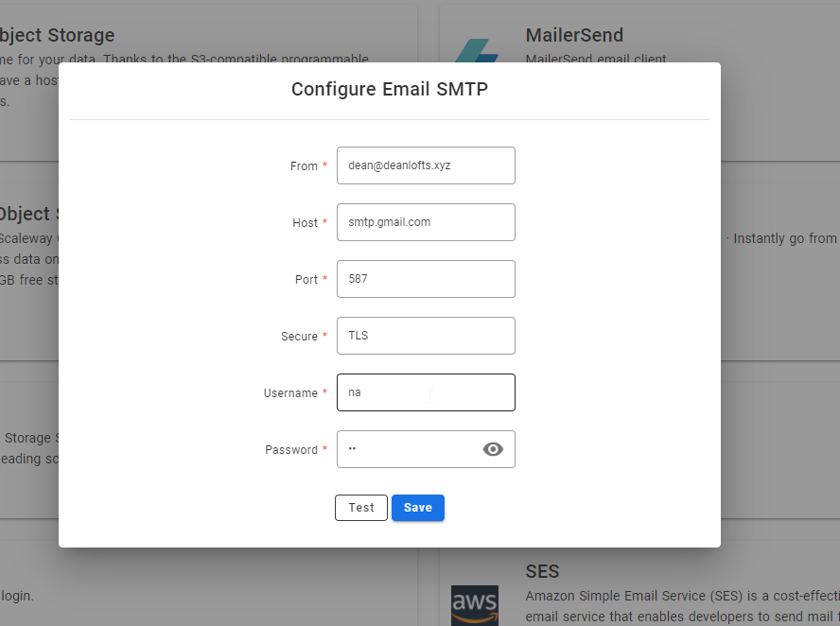
Task: Click the From field red asterisk
Action: [x=324, y=165]
